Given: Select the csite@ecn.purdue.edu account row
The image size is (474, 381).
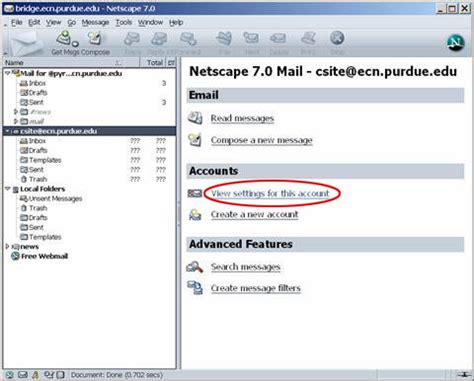Looking at the screenshot, I should [x=89, y=131].
